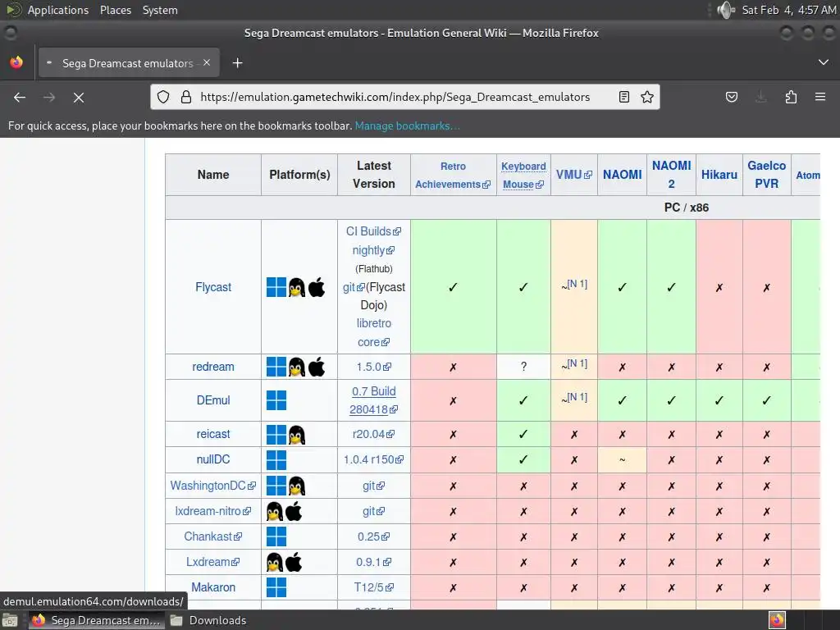Open a new browser tab

(237, 63)
